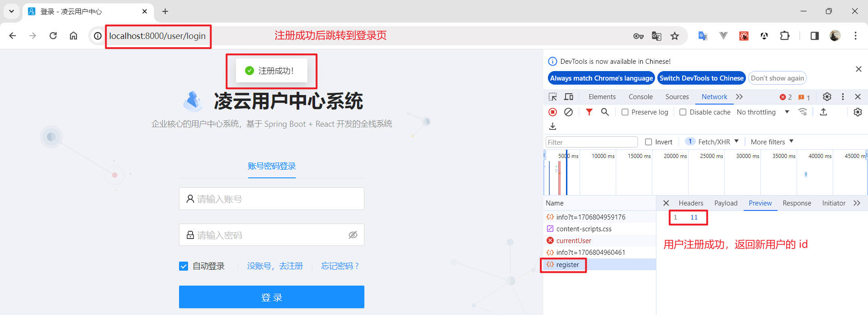
Task: Click the stop recording network log icon
Action: click(x=552, y=112)
